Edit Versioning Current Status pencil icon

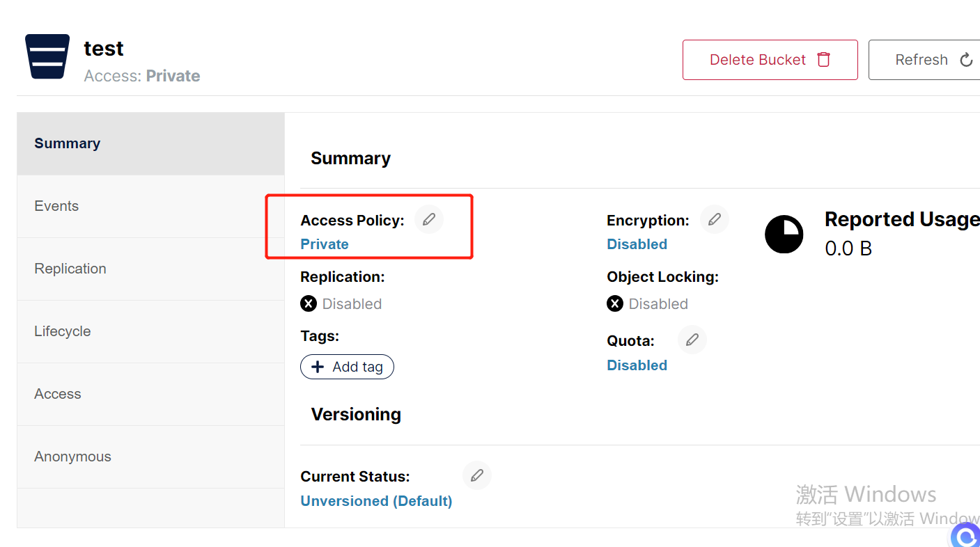(477, 476)
